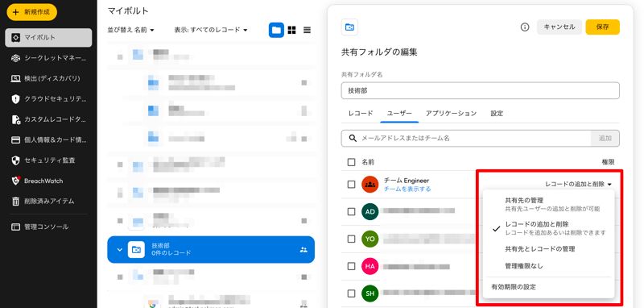Click the 保存 button
The width and height of the screenshot is (644, 308).
pos(602,27)
